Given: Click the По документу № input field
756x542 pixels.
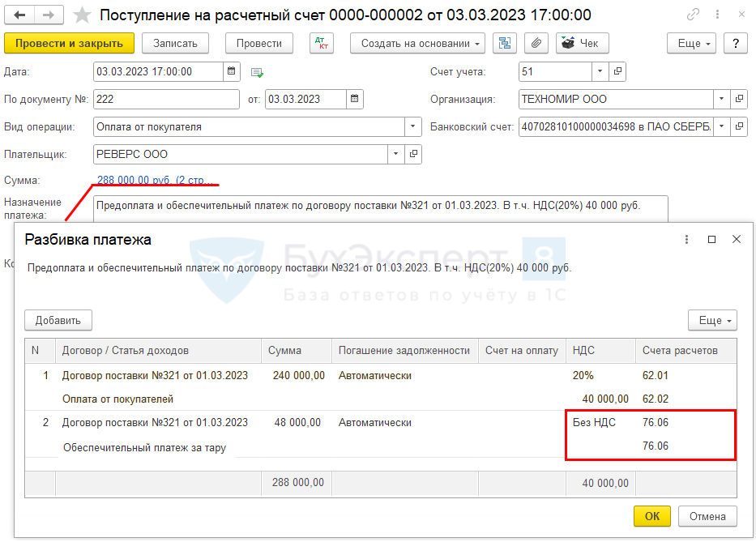Looking at the screenshot, I should coord(168,99).
